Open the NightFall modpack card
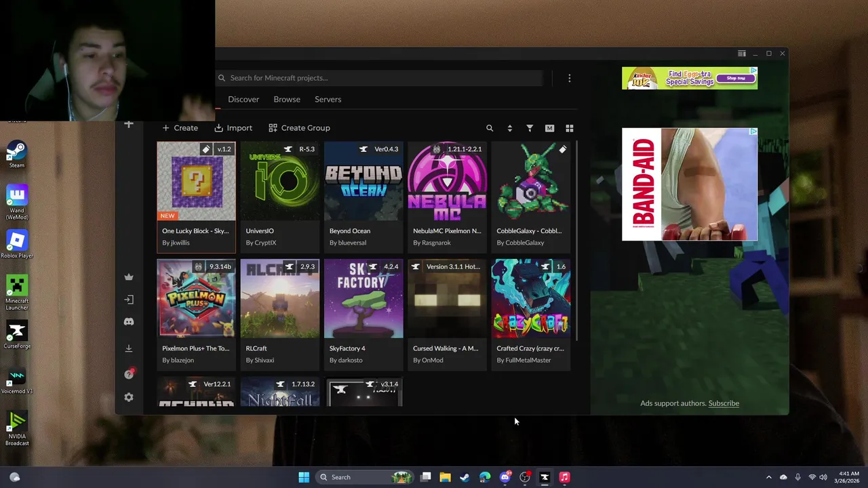Screen dimensions: 868x488 coord(279,392)
